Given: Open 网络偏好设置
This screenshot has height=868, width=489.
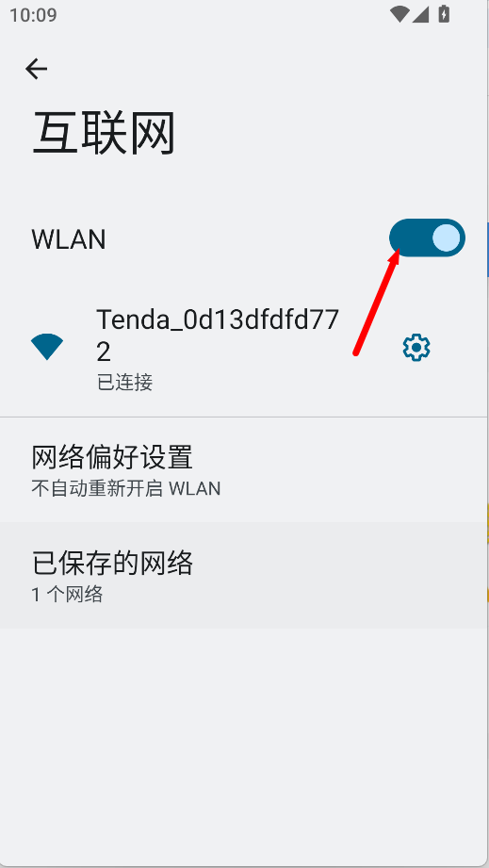Looking at the screenshot, I should [245, 469].
